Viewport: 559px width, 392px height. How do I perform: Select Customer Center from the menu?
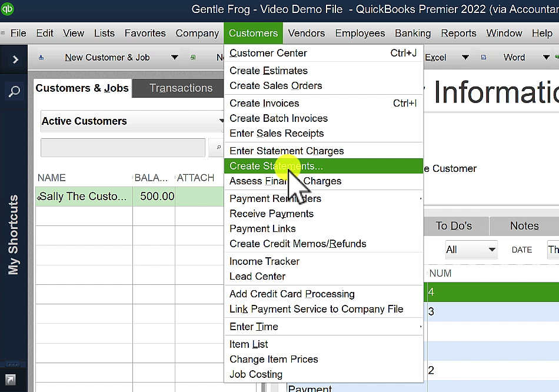click(x=324, y=53)
